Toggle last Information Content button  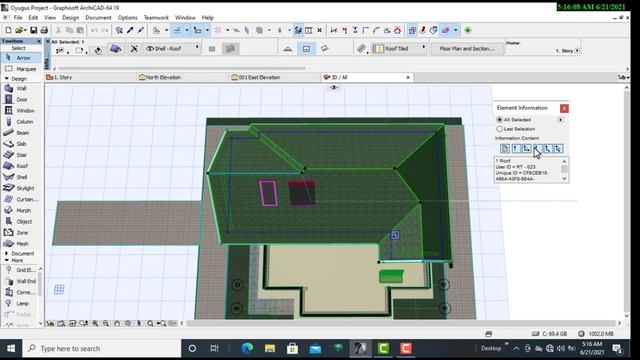point(558,149)
